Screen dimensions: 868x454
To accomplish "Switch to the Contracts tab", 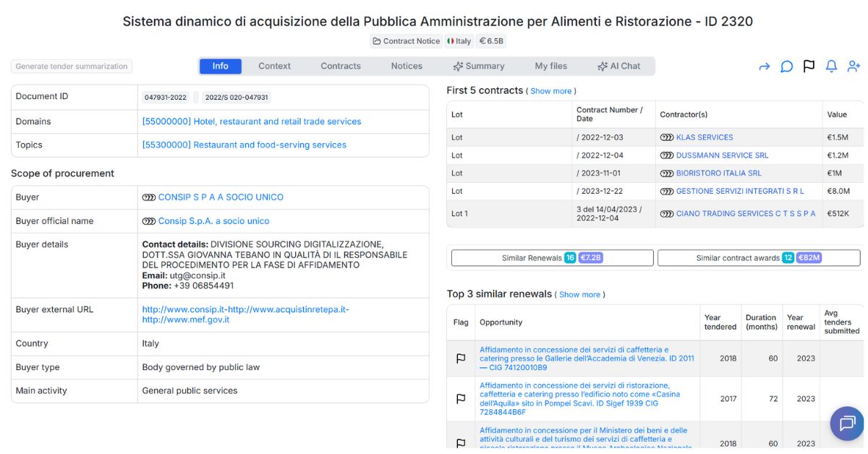I will 341,66.
